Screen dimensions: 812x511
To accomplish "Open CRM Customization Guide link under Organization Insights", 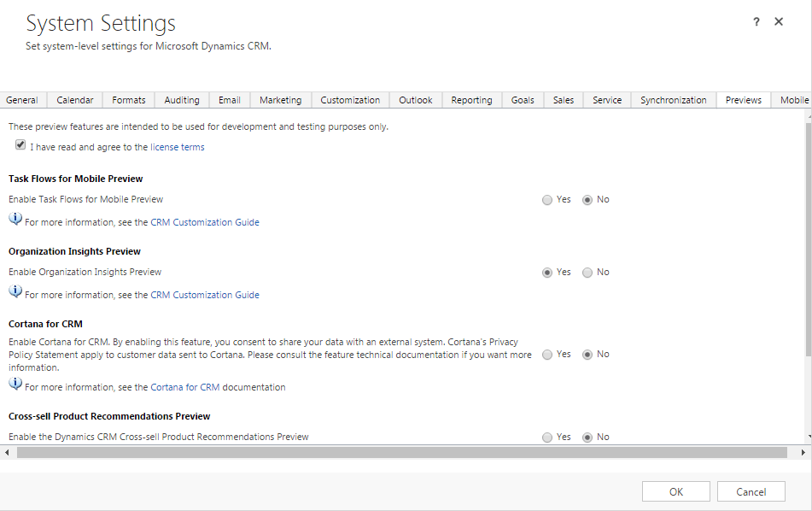I will tap(205, 295).
